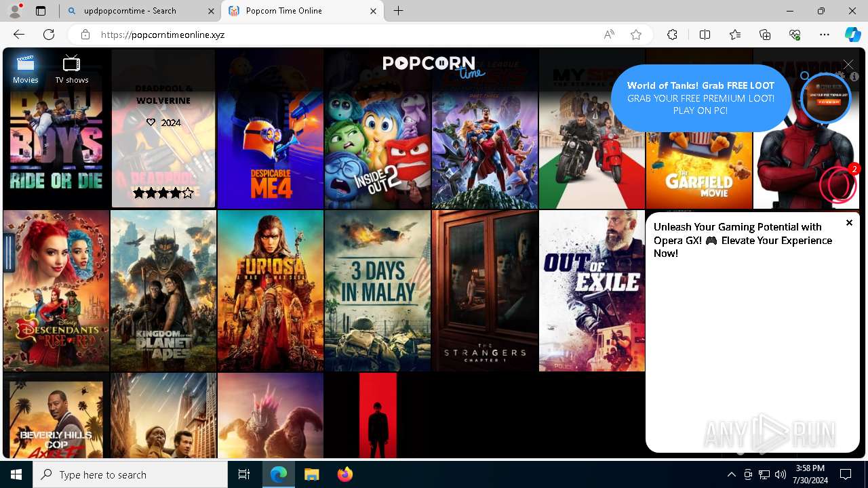Open the network status tray icon

pyautogui.click(x=764, y=474)
